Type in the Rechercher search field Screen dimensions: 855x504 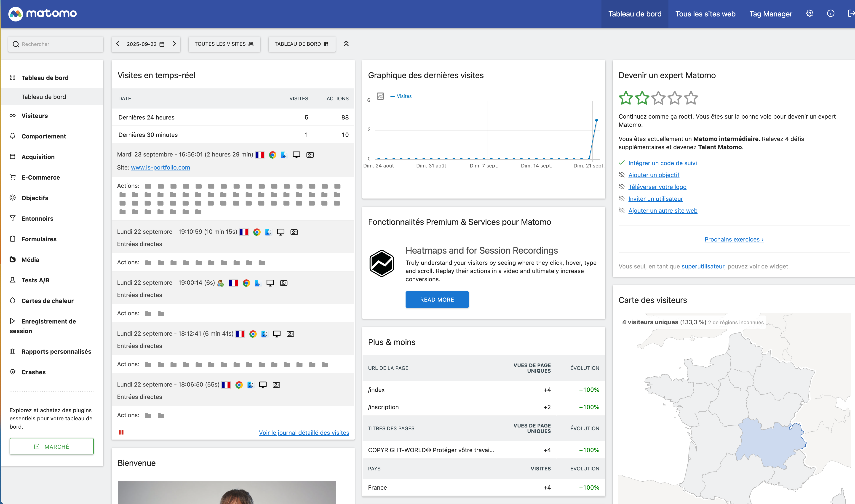pyautogui.click(x=56, y=44)
